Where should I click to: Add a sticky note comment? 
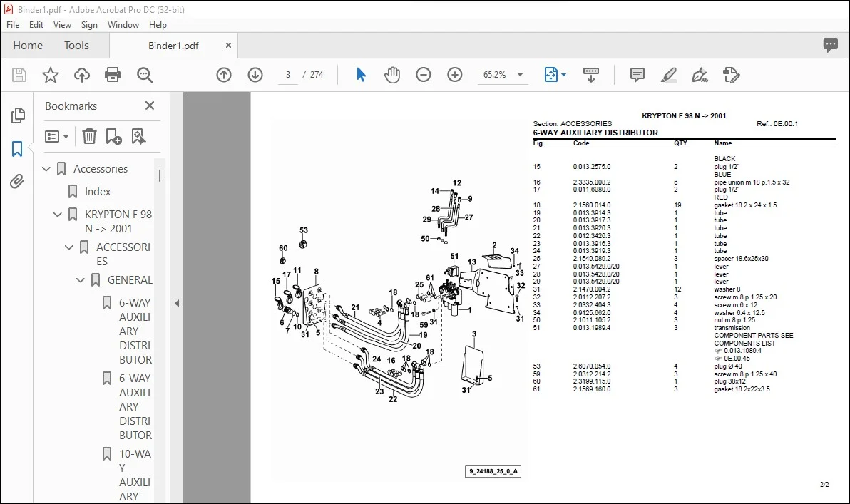coord(637,75)
